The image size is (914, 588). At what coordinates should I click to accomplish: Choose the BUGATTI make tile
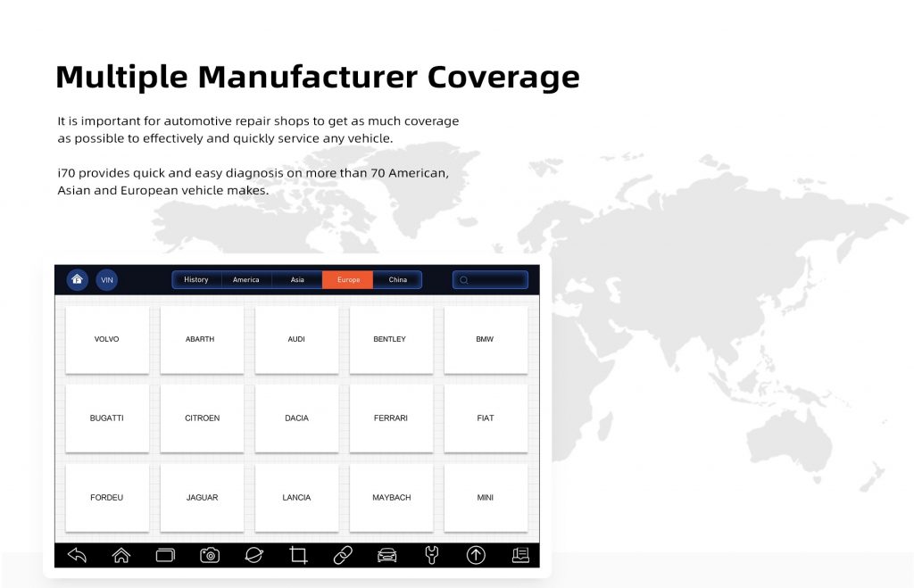click(107, 418)
